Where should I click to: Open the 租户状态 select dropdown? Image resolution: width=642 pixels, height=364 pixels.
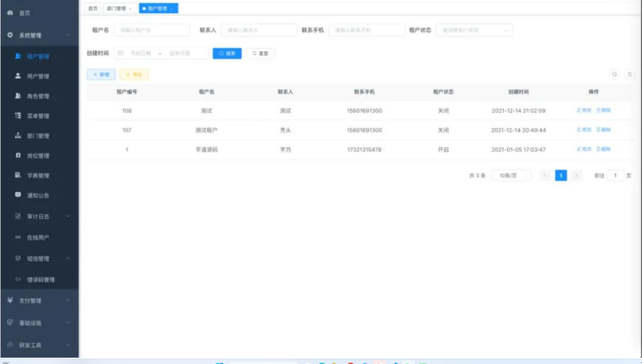[x=474, y=30]
